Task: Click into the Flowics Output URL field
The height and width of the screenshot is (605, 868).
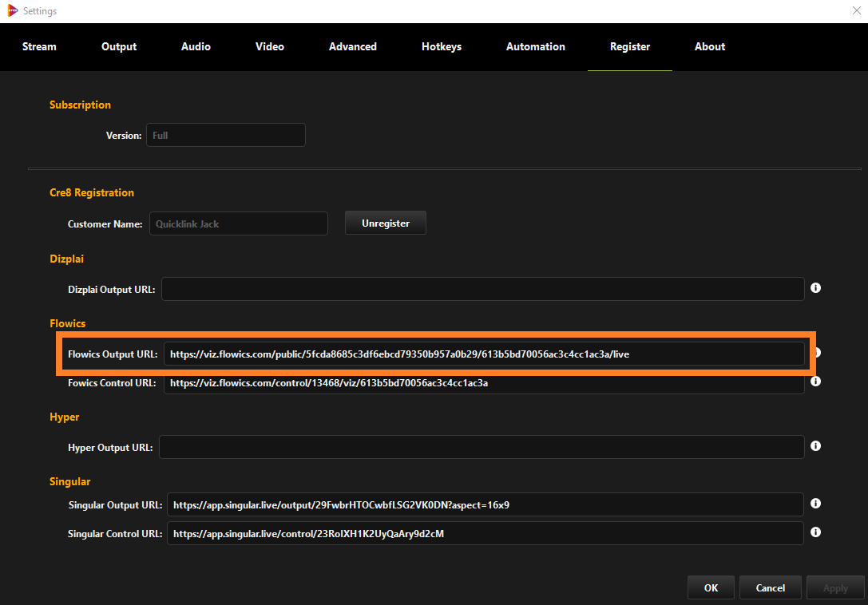Action: 484,354
